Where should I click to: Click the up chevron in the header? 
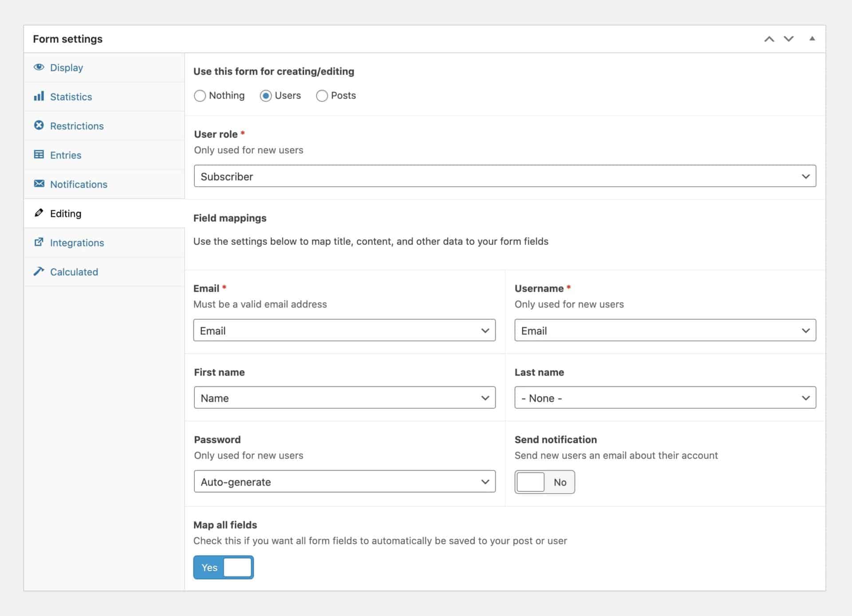pos(769,39)
